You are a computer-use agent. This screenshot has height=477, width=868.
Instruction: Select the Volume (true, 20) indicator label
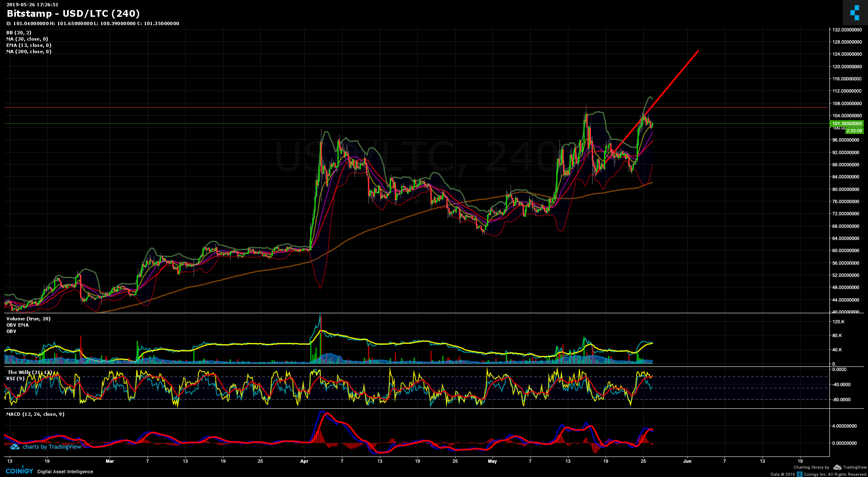click(x=29, y=319)
